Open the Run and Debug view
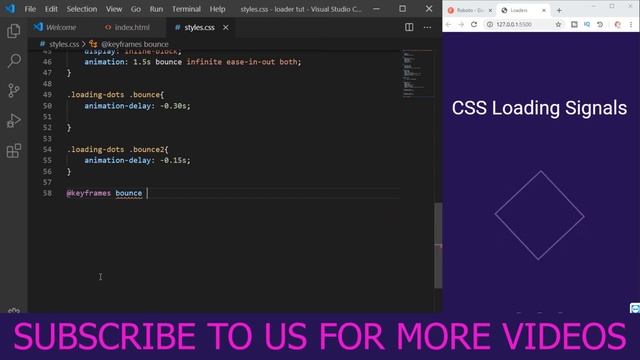The width and height of the screenshot is (640, 360). 13,120
